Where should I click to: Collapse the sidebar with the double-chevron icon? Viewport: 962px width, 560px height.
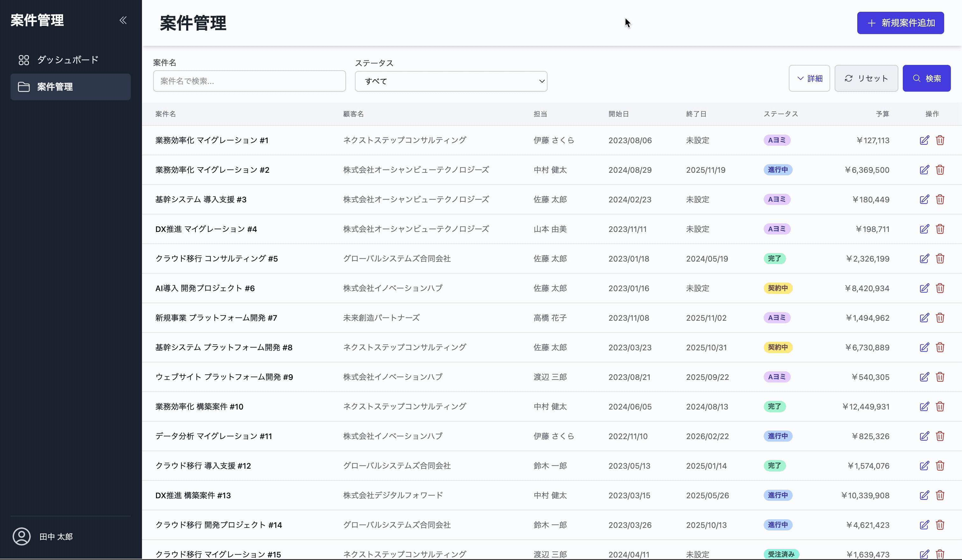click(123, 20)
